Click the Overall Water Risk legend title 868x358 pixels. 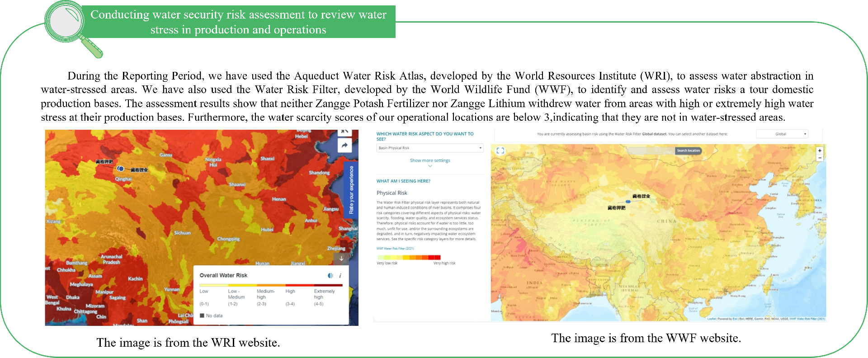223,275
